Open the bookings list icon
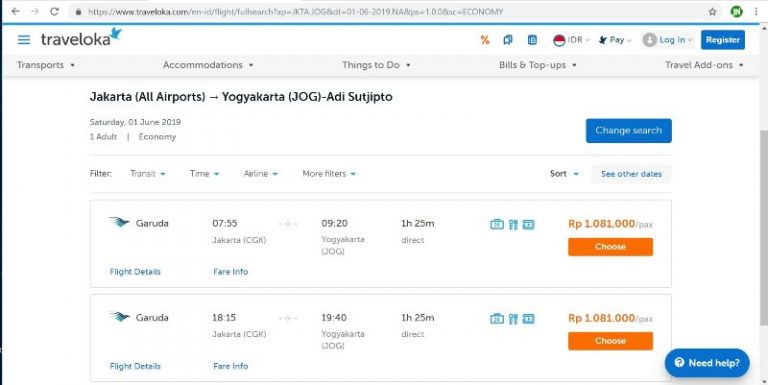The height and width of the screenshot is (385, 768). point(532,40)
